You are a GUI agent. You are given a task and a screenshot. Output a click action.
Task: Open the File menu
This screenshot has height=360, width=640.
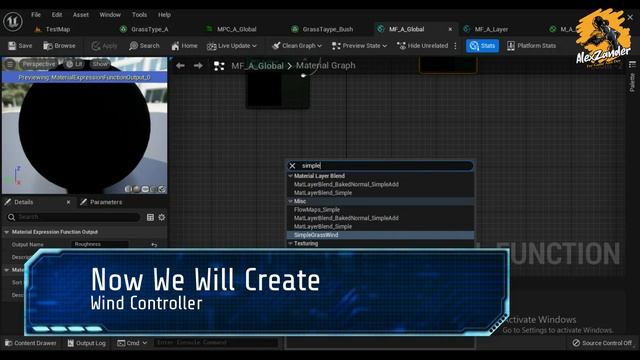pyautogui.click(x=36, y=15)
